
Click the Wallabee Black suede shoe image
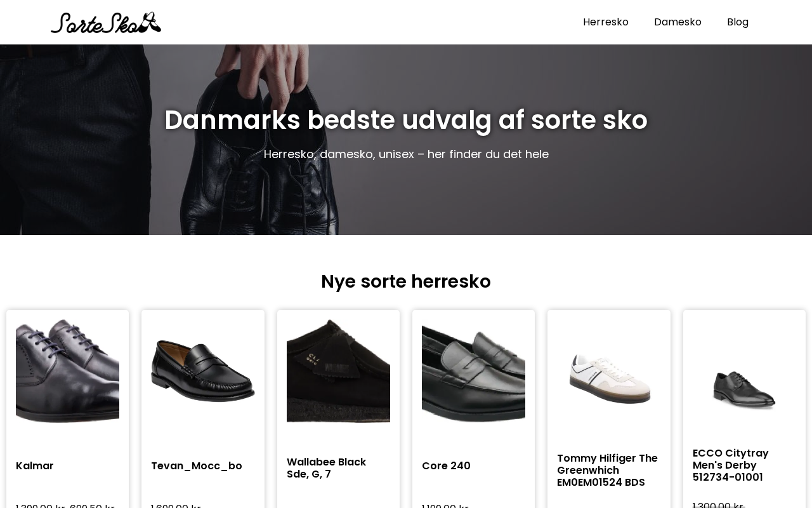338,371
